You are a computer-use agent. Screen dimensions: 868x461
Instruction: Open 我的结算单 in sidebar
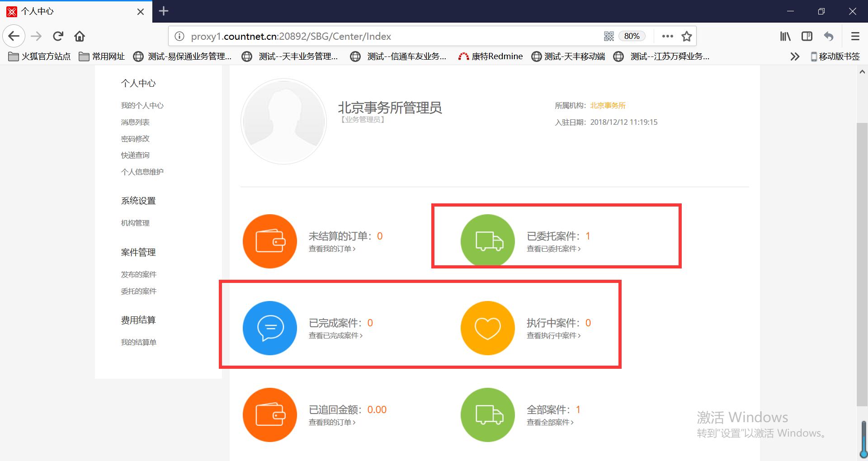pyautogui.click(x=139, y=342)
